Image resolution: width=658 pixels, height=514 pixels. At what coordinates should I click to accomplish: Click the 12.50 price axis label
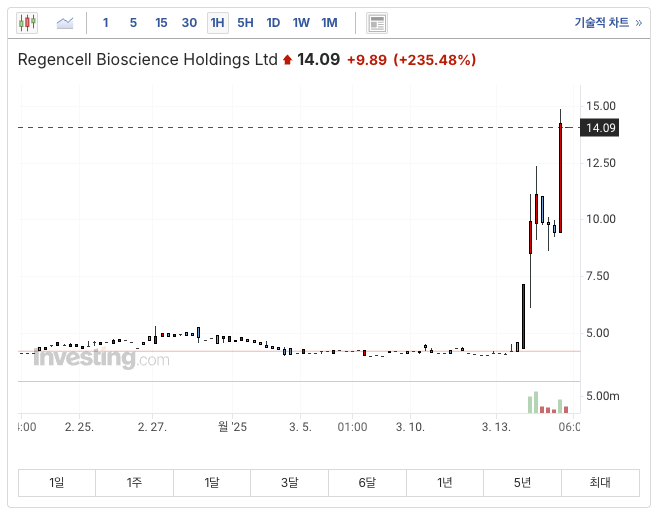click(x=601, y=163)
